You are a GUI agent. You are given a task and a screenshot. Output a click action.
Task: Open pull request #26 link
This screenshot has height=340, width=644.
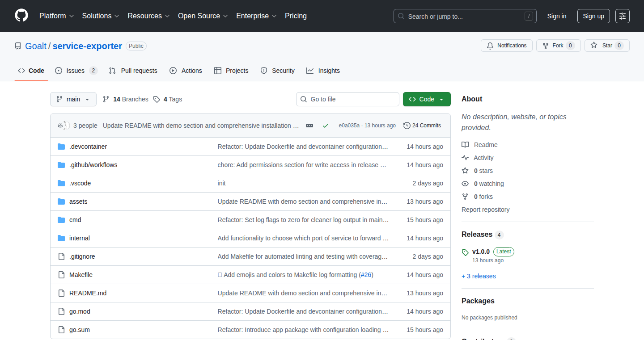pyautogui.click(x=366, y=275)
